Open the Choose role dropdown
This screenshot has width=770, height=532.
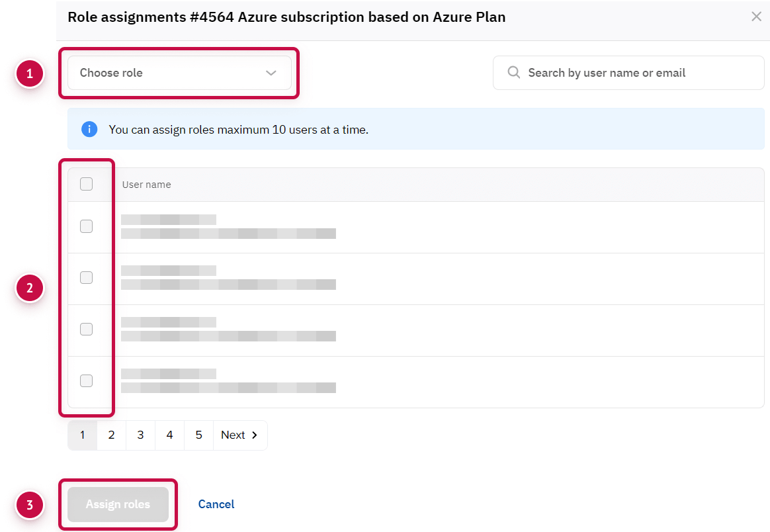pyautogui.click(x=179, y=73)
